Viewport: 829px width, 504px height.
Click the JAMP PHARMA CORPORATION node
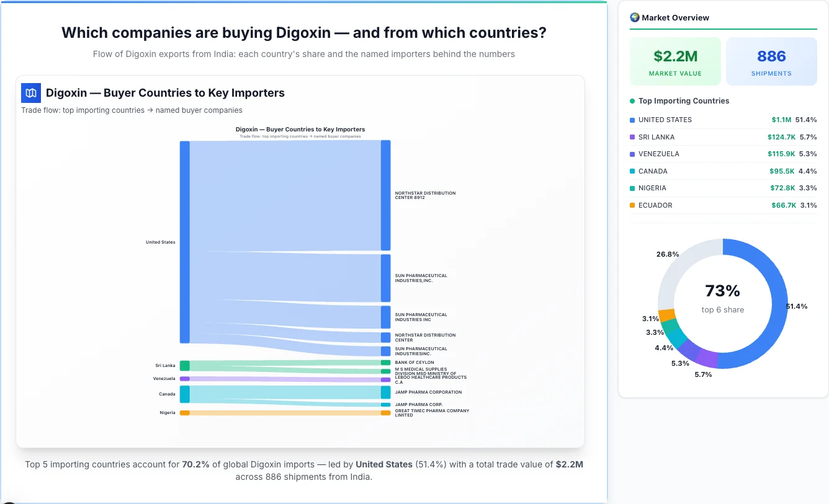385,392
